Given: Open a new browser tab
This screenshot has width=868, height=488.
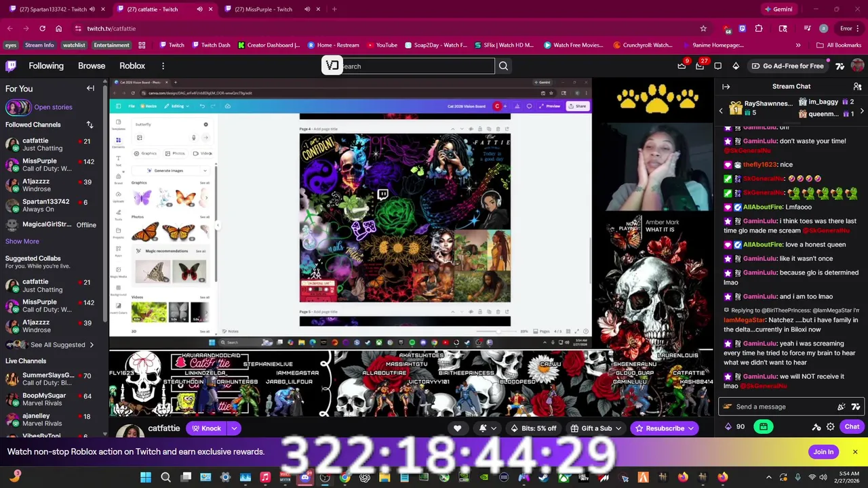Looking at the screenshot, I should (334, 9).
